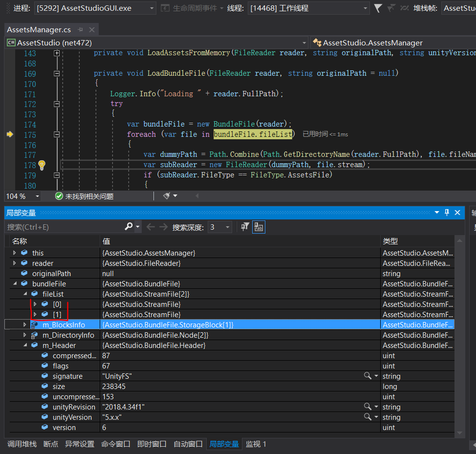Image resolution: width=476 pixels, height=454 pixels.
Task: Click the thread filter funnel icon
Action: [x=378, y=8]
